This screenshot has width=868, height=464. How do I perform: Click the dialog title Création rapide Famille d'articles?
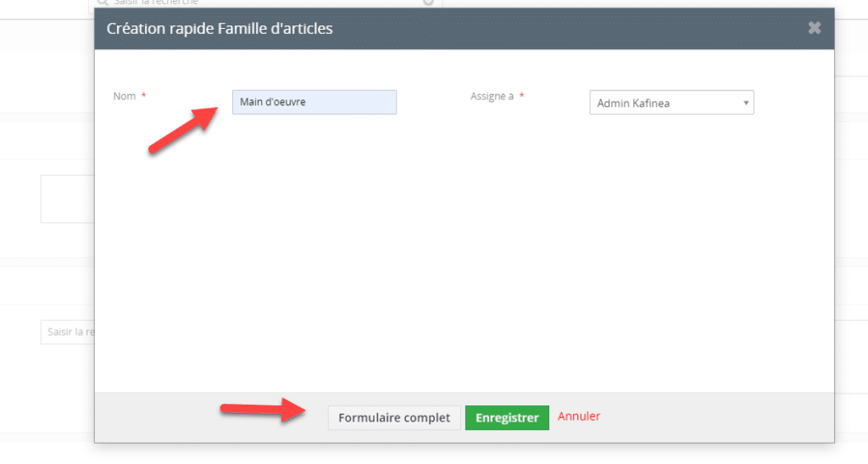point(220,28)
